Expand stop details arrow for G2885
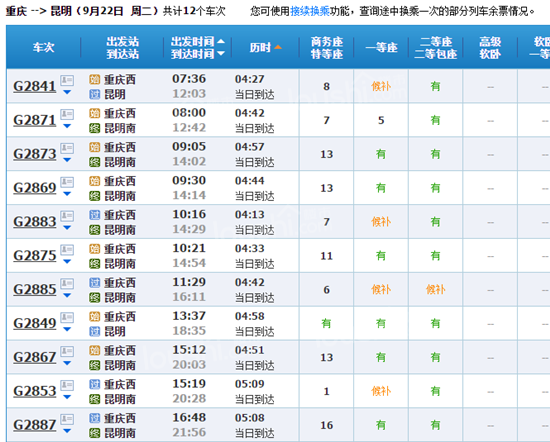 click(67, 295)
